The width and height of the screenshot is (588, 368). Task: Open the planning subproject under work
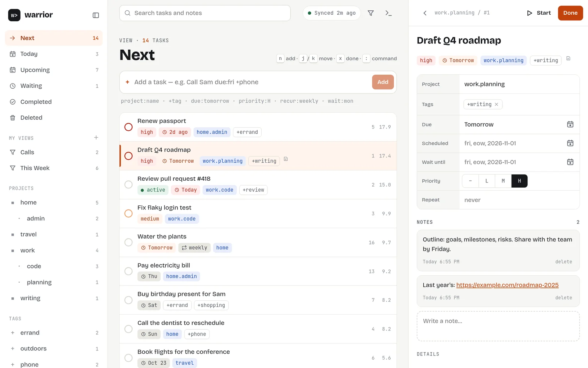(54, 282)
